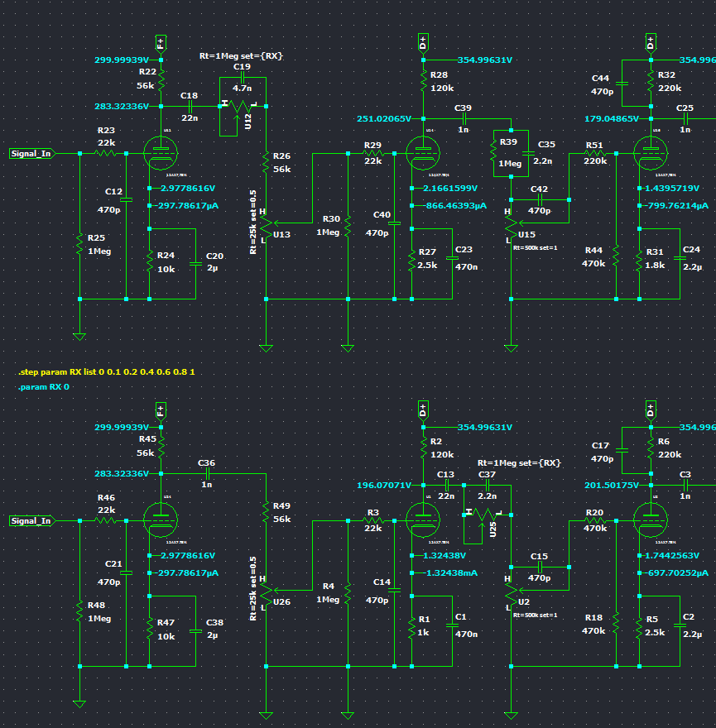Select resistor R39 1Meg symbol
This screenshot has width=716, height=728.
tap(494, 152)
